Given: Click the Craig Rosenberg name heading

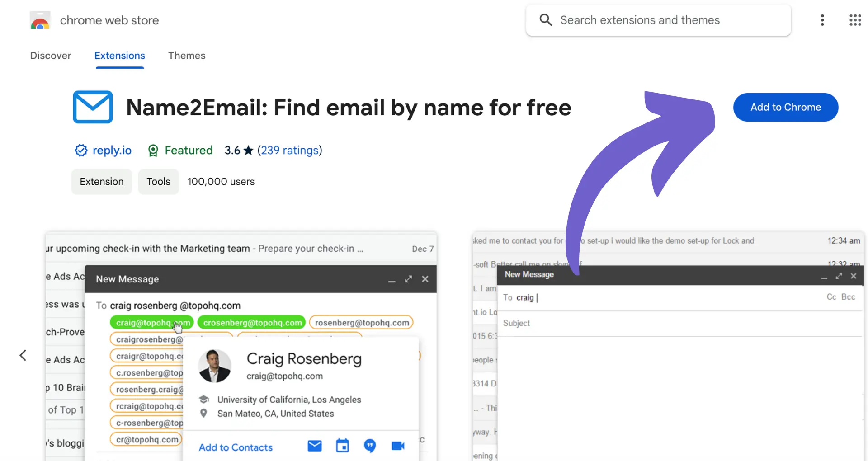Looking at the screenshot, I should pos(304,359).
